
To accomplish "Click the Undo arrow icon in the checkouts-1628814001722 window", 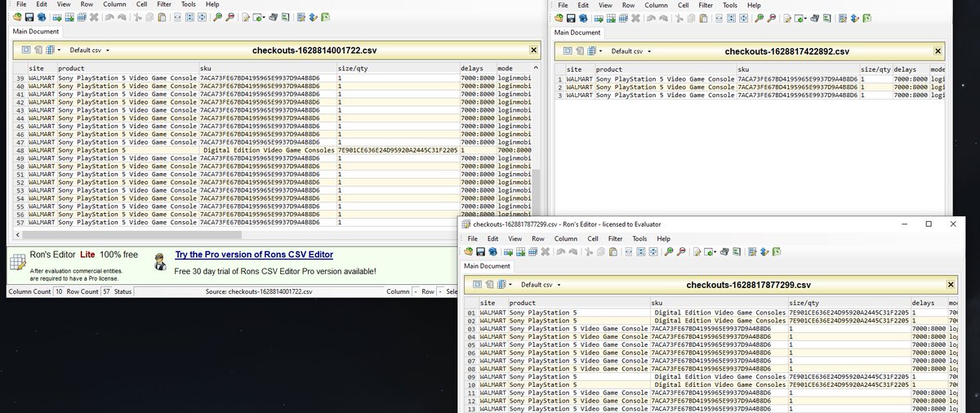I will [x=109, y=17].
